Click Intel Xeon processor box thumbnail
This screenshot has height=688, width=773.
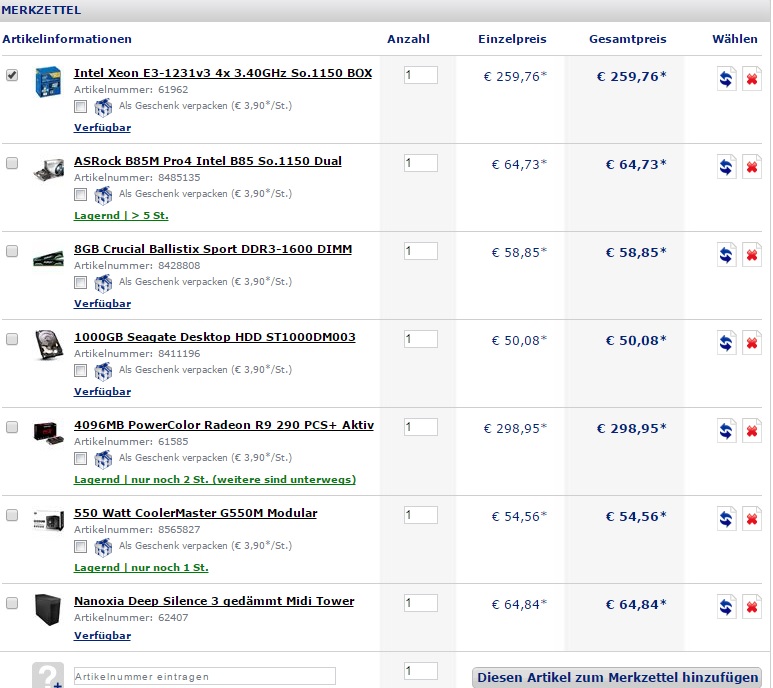point(48,81)
